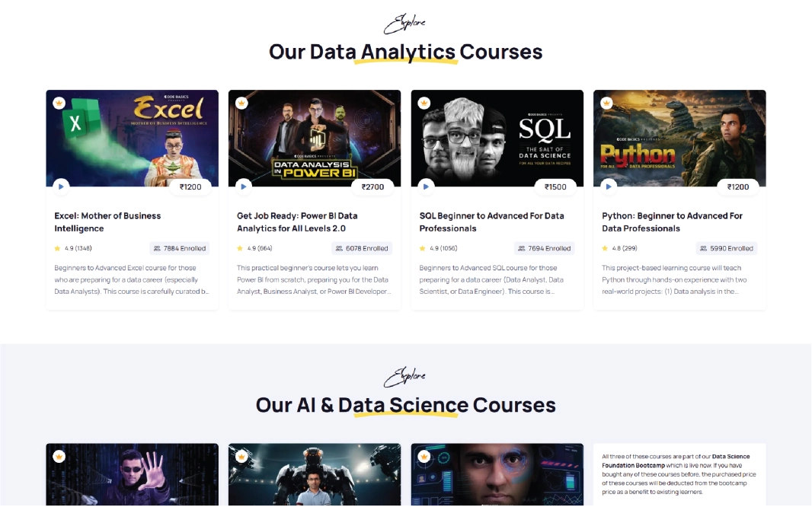Screen dimensions: 812x507
Task: Play the SQL course preview
Action: (x=426, y=186)
